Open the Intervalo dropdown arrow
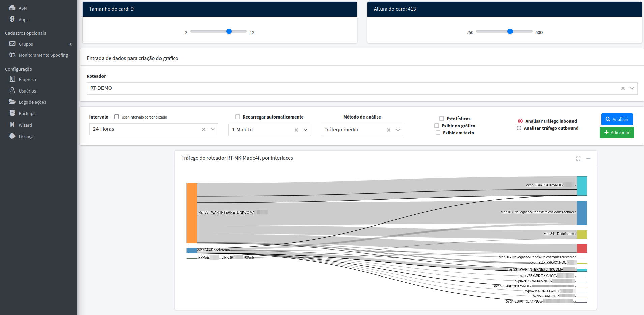The image size is (644, 315). click(213, 129)
